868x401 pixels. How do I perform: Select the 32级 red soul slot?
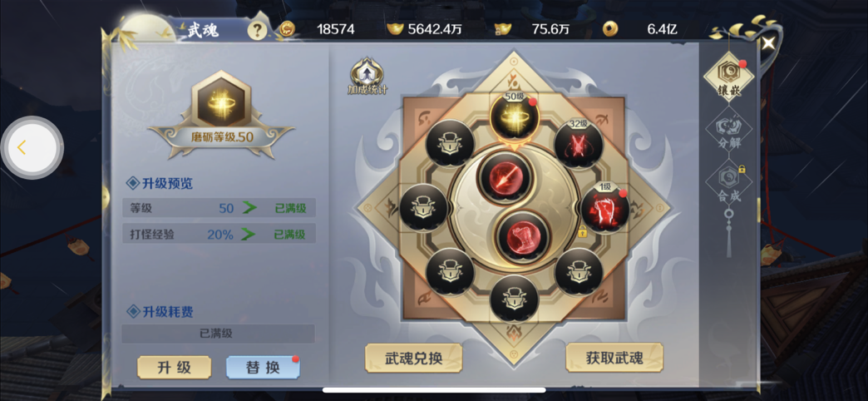[579, 145]
